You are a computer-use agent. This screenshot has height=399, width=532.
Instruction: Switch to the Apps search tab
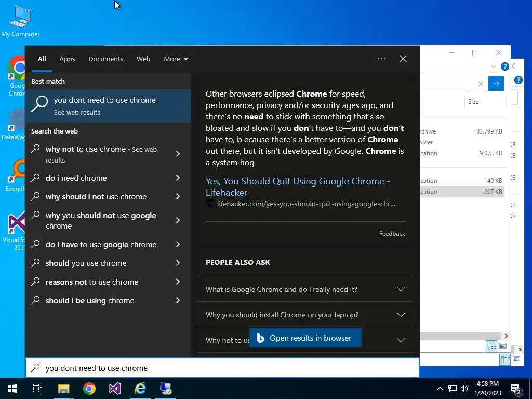(67, 59)
